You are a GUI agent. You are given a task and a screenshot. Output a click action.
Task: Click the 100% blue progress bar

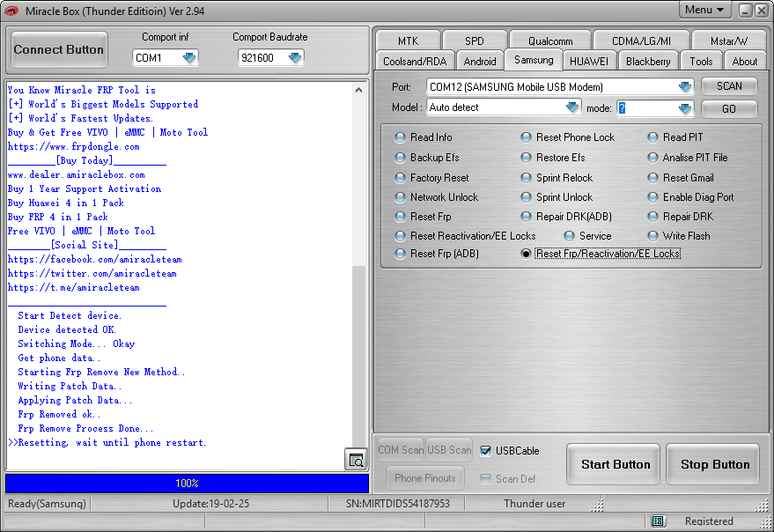point(187,483)
